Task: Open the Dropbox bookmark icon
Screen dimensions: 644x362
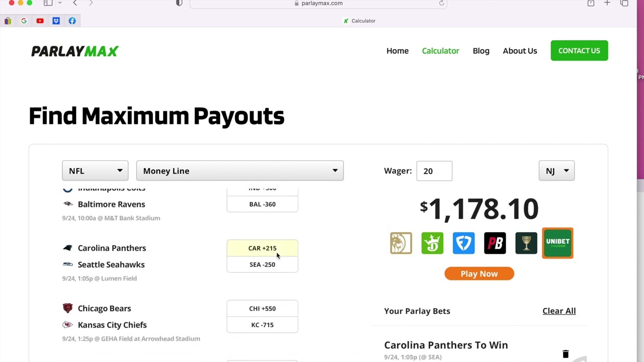Action: coord(56,21)
